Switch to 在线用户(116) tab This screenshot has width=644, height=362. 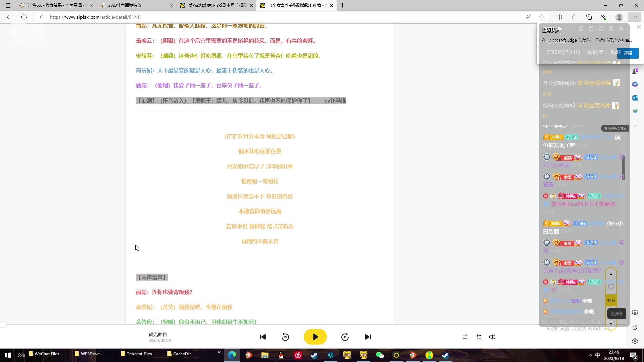[563, 52]
